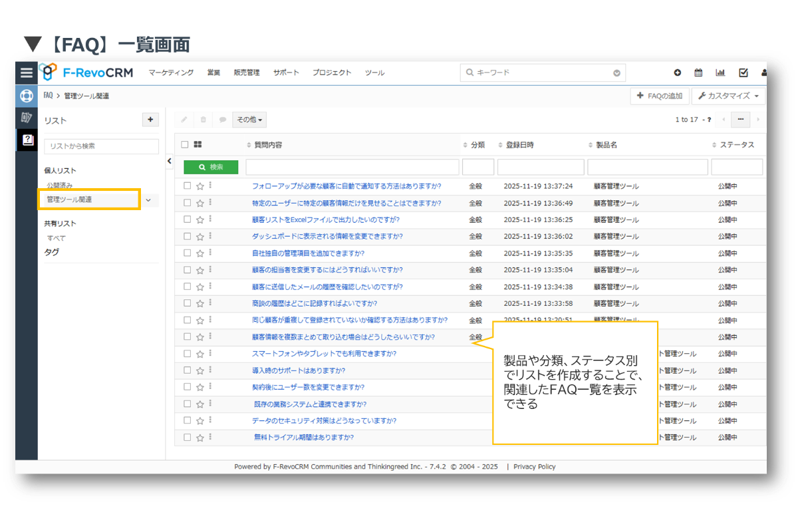This screenshot has height=532, width=798.
Task: Star the FAQ about Excel file export
Action: [199, 219]
